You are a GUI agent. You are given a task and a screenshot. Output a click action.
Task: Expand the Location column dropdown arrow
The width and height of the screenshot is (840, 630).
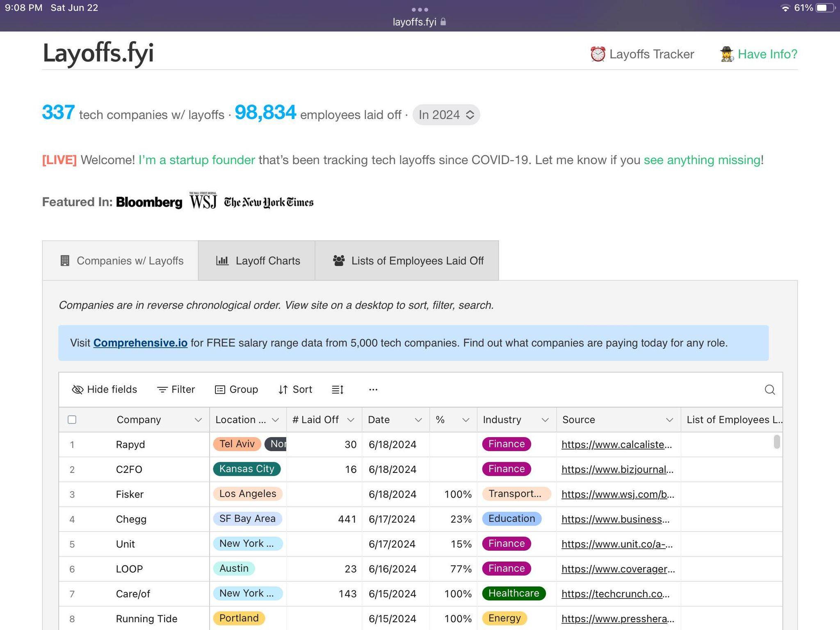pos(276,420)
